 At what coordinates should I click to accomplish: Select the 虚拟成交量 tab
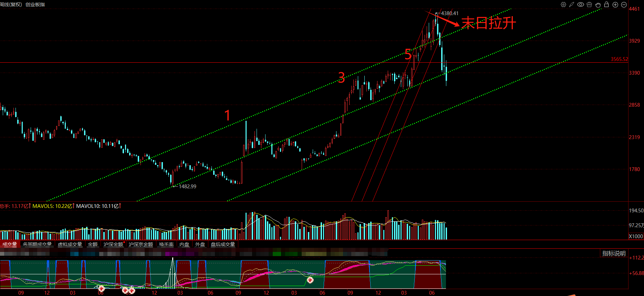coord(70,244)
